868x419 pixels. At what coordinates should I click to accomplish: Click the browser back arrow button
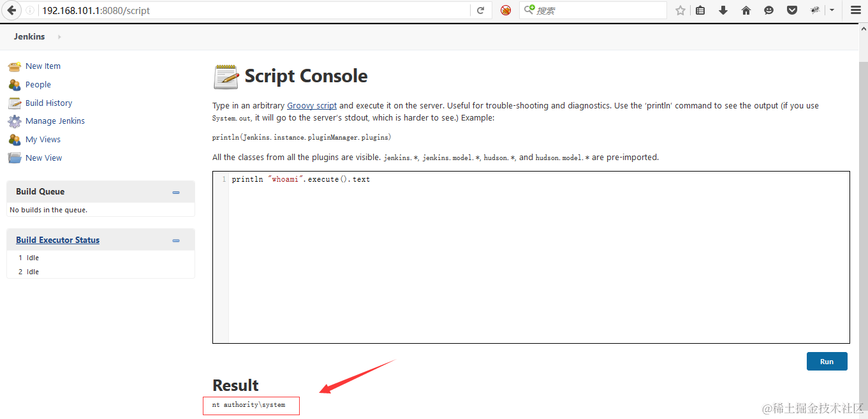11,10
